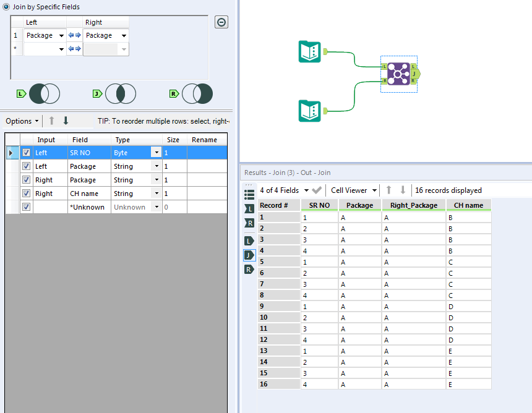Show L input anchor data in Results
The image size is (532, 413).
pyautogui.click(x=249, y=209)
